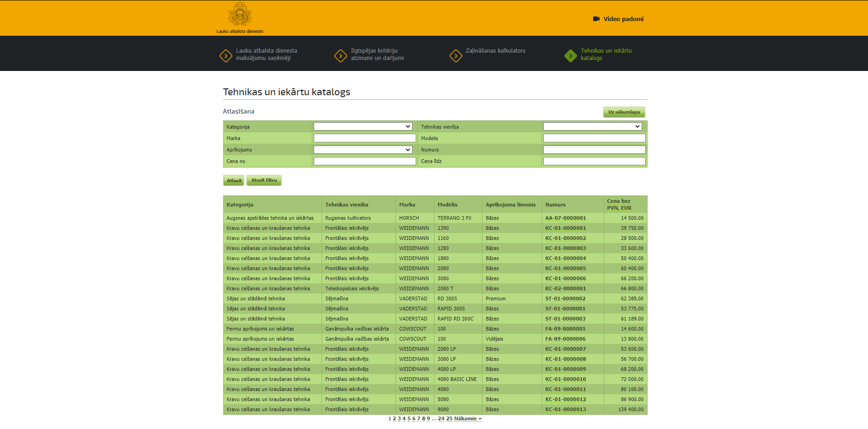This screenshot has height=429, width=868.
Task: Click the Nākamie » next page link
Action: pyautogui.click(x=468, y=418)
